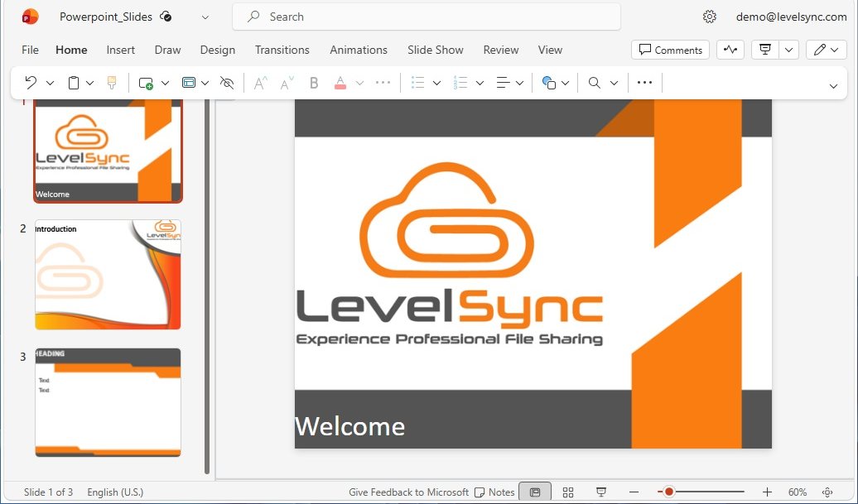
Task: Start presentation with the Present icon
Action: pos(765,50)
